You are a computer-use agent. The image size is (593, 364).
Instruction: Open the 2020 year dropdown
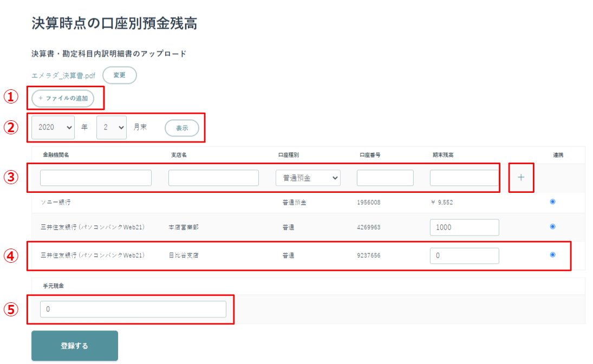[x=53, y=127]
